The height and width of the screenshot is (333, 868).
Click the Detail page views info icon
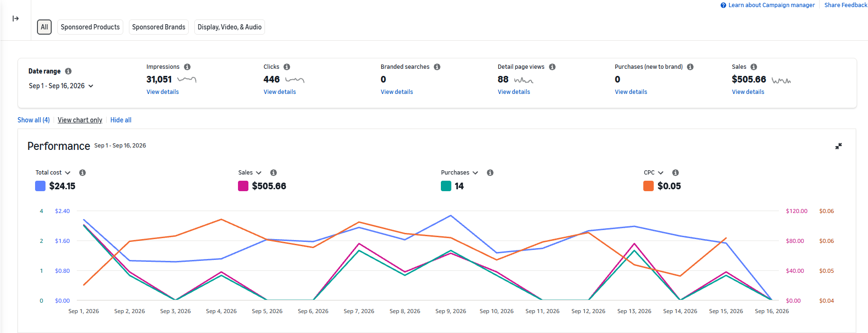coord(552,67)
